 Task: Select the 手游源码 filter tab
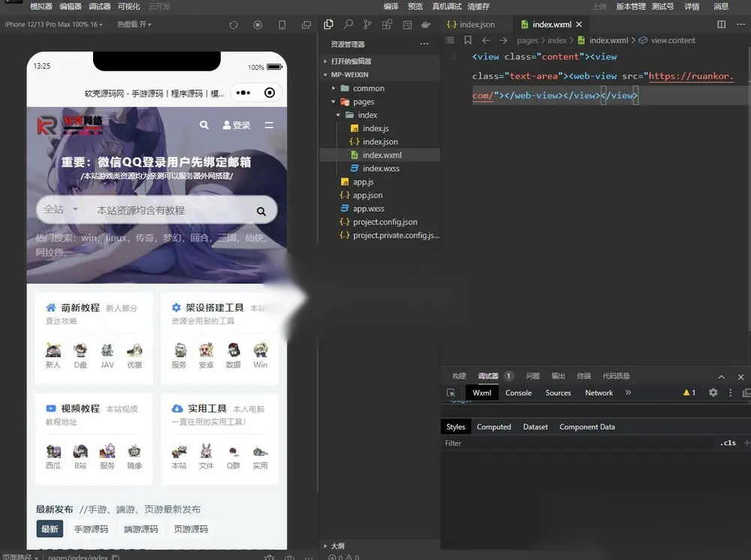point(91,529)
